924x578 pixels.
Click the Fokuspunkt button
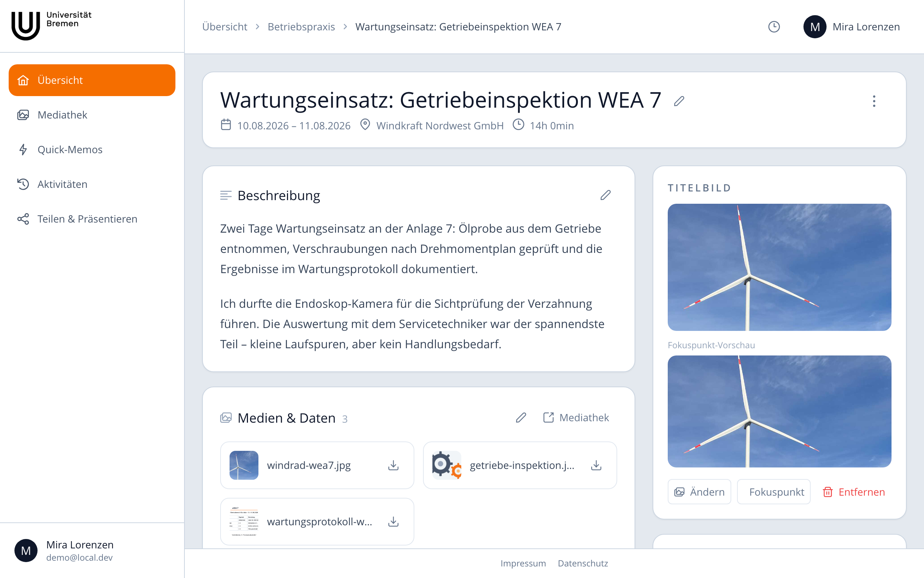773,492
